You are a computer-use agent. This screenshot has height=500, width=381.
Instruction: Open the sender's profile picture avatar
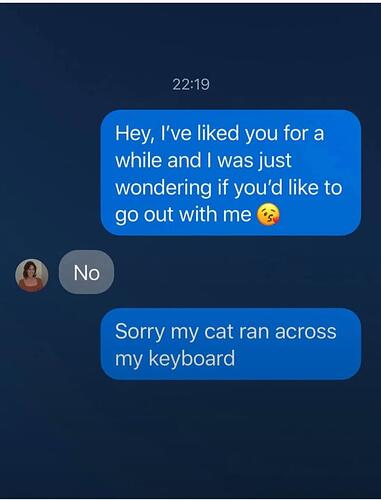point(32,275)
